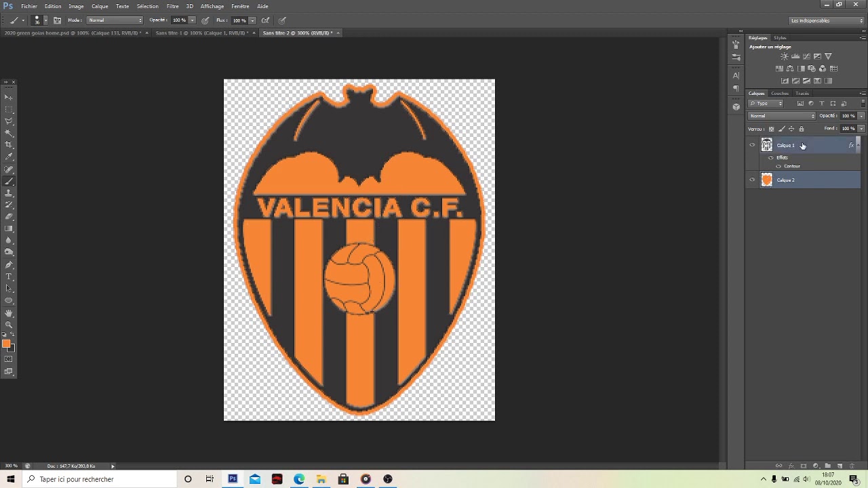Select the Eyedropper tool
Image resolution: width=868 pixels, height=488 pixels.
click(9, 157)
